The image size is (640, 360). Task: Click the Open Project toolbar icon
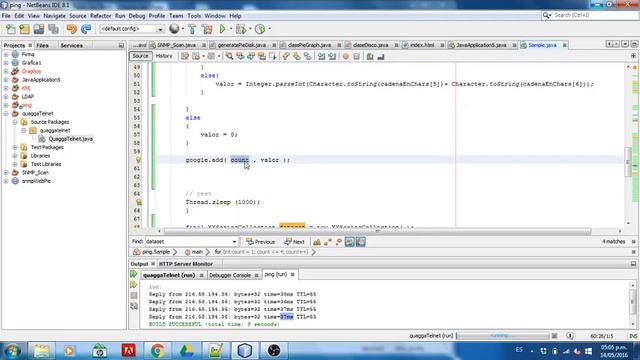pyautogui.click(x=39, y=29)
